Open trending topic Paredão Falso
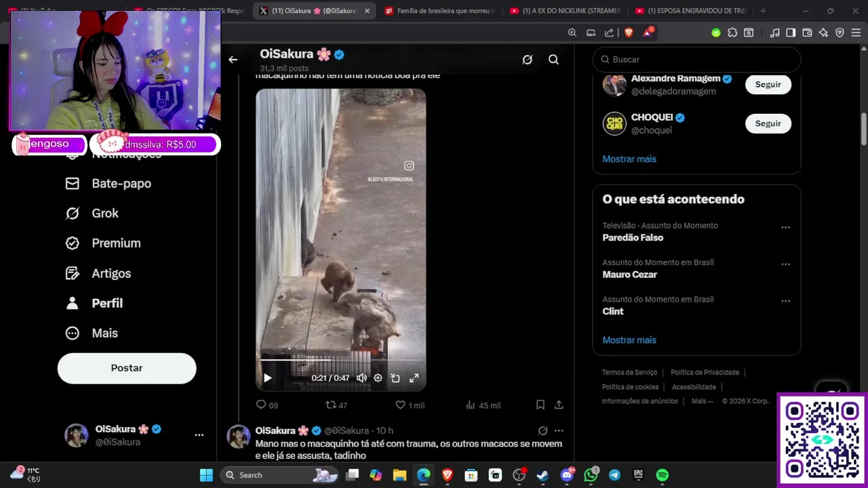The height and width of the screenshot is (488, 868). (x=633, y=238)
